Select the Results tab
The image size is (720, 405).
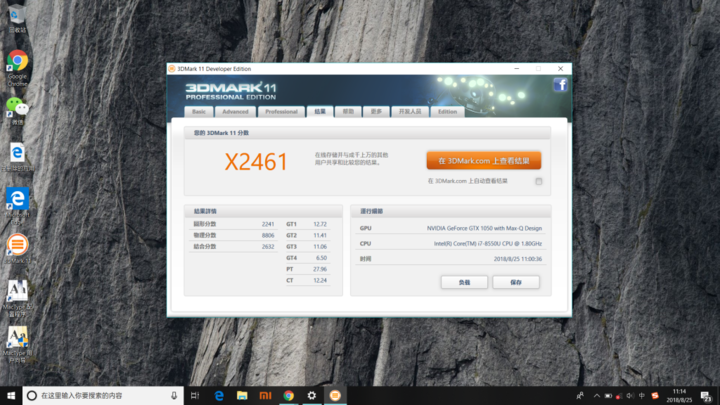(x=320, y=112)
